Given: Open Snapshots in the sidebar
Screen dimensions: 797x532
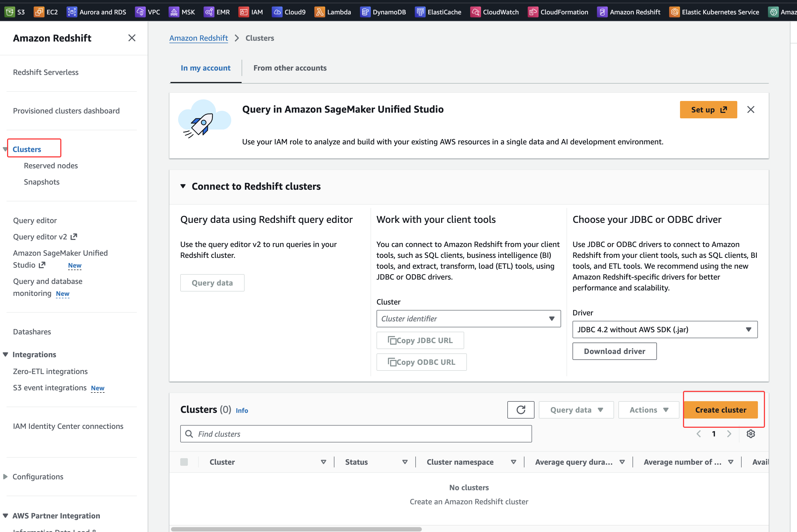Looking at the screenshot, I should [41, 182].
